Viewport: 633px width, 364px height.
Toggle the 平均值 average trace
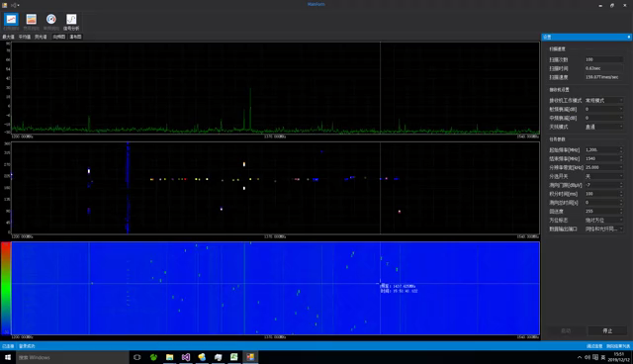point(24,37)
